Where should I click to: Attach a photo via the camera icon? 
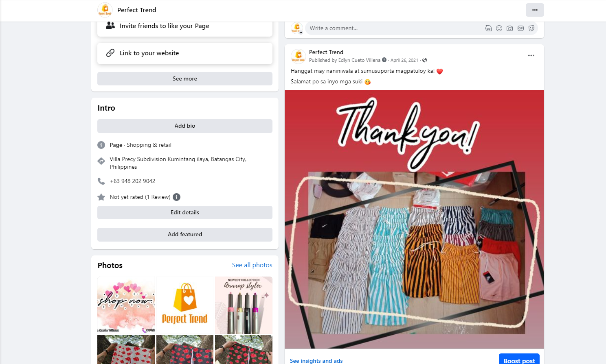point(509,28)
